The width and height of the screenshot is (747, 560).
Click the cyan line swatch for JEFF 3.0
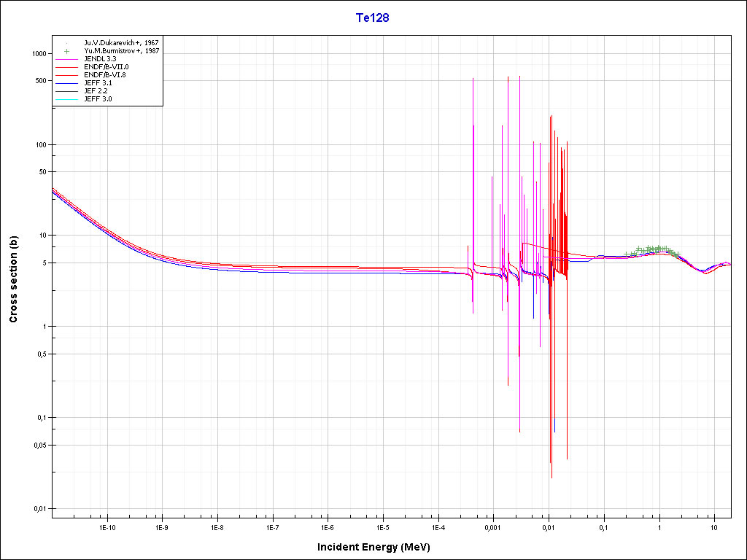point(67,99)
